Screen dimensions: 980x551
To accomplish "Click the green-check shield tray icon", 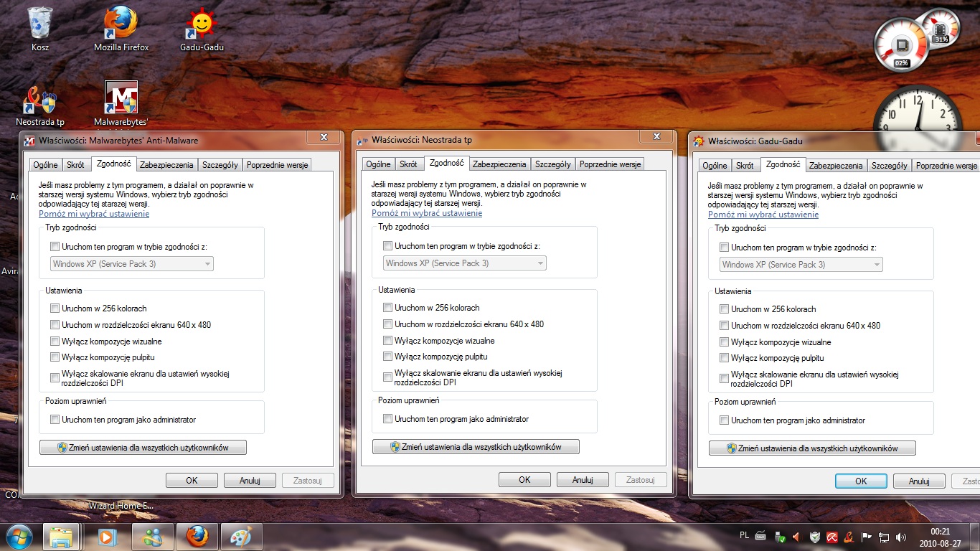I will point(814,537).
